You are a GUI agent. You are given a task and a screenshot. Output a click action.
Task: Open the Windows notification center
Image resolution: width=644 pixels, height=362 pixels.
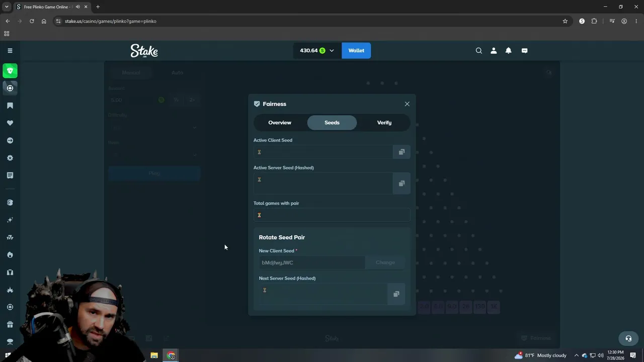[x=633, y=355]
